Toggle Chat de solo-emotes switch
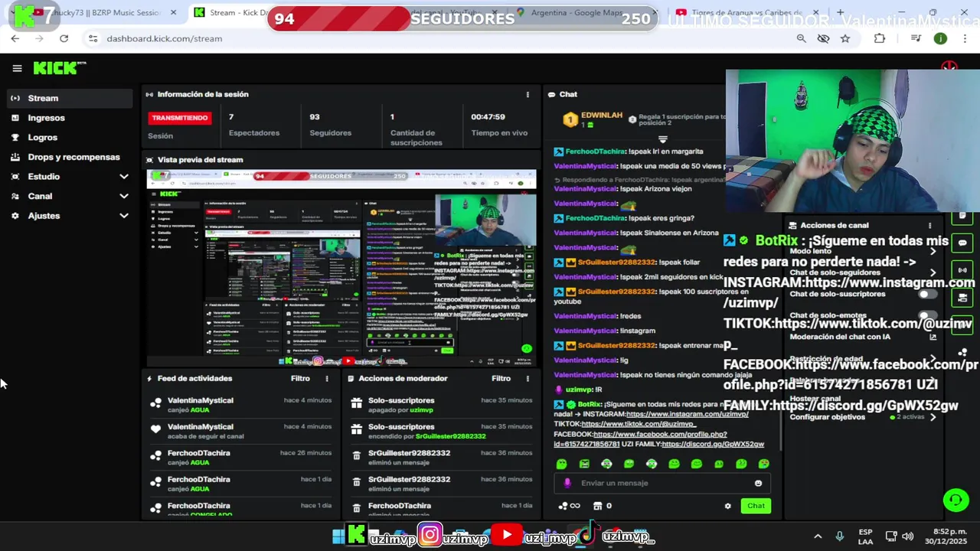 (928, 315)
